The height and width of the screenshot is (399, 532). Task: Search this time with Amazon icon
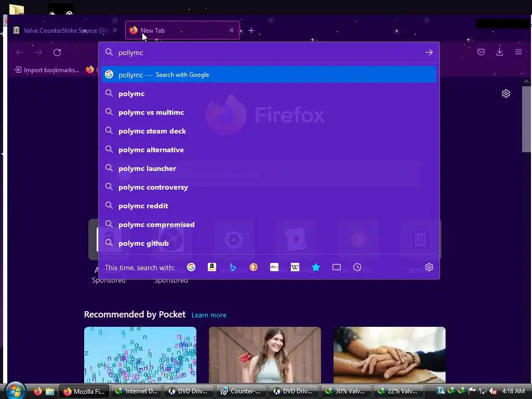pyautogui.click(x=212, y=268)
